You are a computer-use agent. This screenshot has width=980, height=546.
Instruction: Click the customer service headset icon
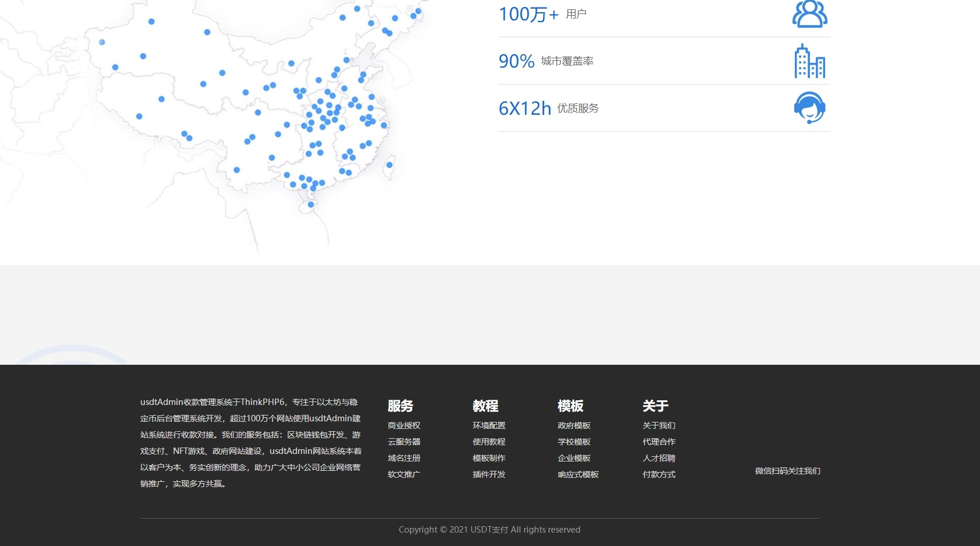(x=810, y=108)
